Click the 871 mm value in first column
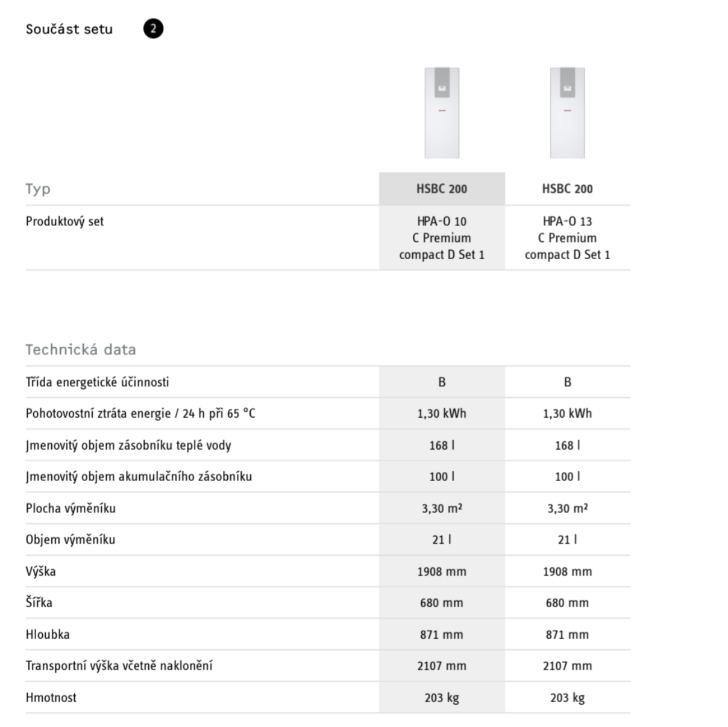 coord(442,634)
